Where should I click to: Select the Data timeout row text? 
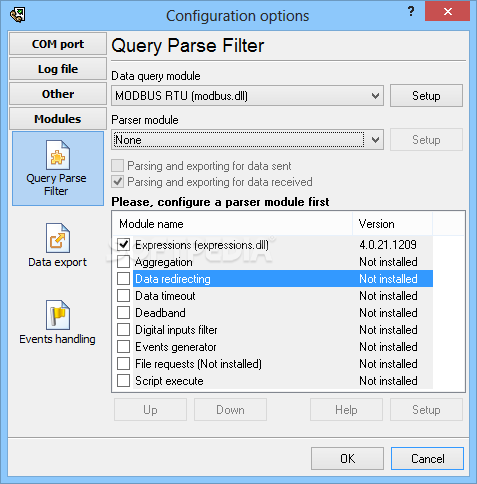[165, 296]
